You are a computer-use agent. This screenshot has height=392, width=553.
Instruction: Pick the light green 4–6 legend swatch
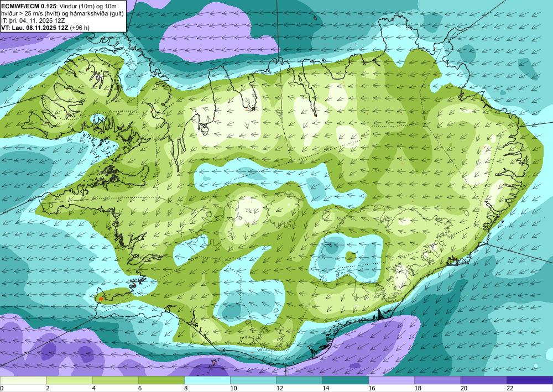coord(115,380)
